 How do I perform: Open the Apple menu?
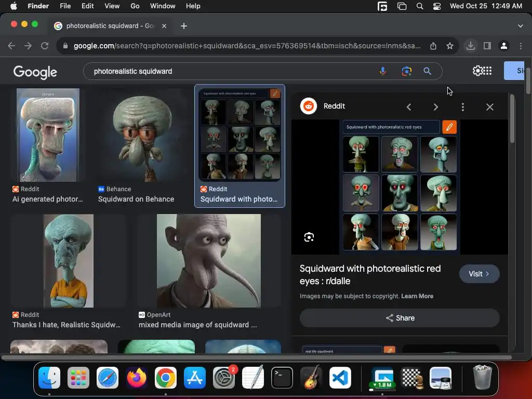click(14, 6)
